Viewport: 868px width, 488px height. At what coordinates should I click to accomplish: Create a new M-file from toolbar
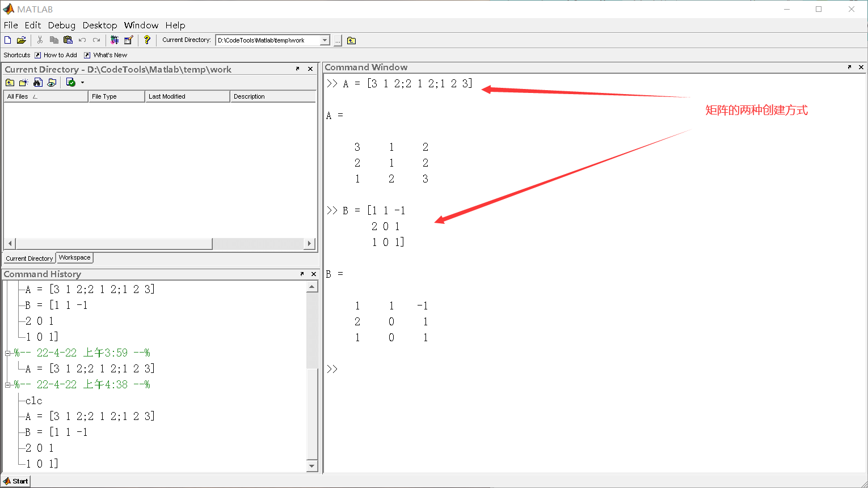click(x=8, y=40)
